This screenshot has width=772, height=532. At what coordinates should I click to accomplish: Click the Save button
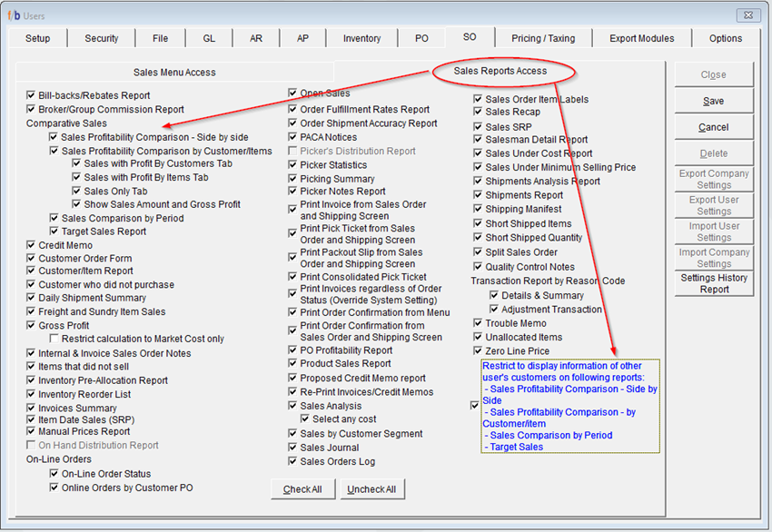[713, 101]
